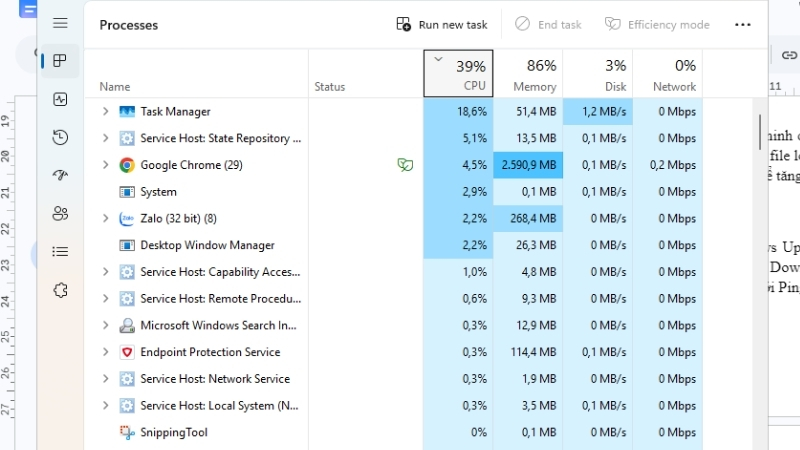The height and width of the screenshot is (450, 800).
Task: Click the SnippingTool scissors icon
Action: [127, 433]
